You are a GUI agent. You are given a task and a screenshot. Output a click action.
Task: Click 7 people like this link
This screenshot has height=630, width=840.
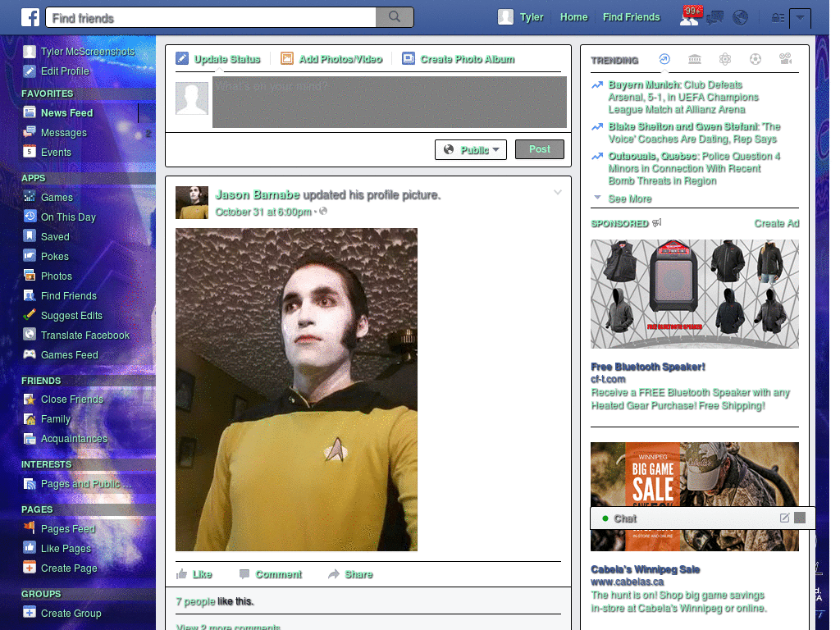pos(195,601)
